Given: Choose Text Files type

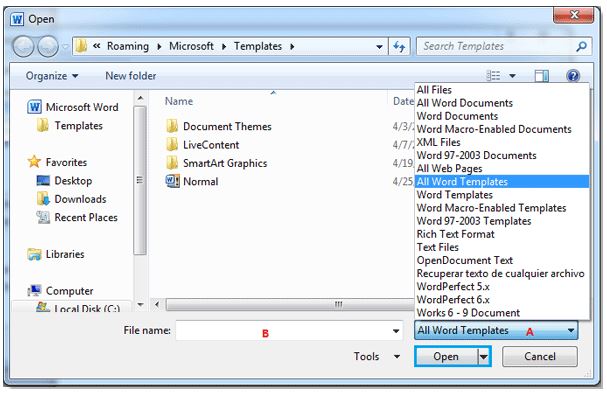Looking at the screenshot, I should pos(502,247).
